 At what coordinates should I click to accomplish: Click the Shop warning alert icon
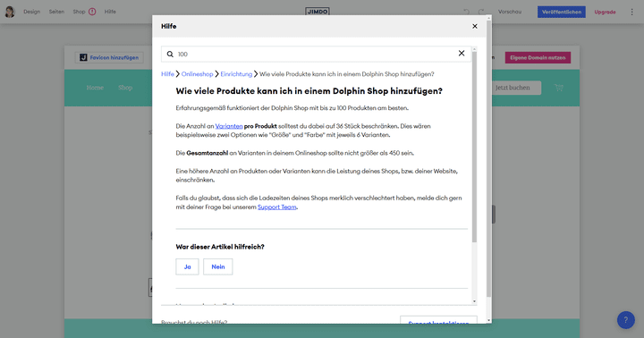[92, 12]
